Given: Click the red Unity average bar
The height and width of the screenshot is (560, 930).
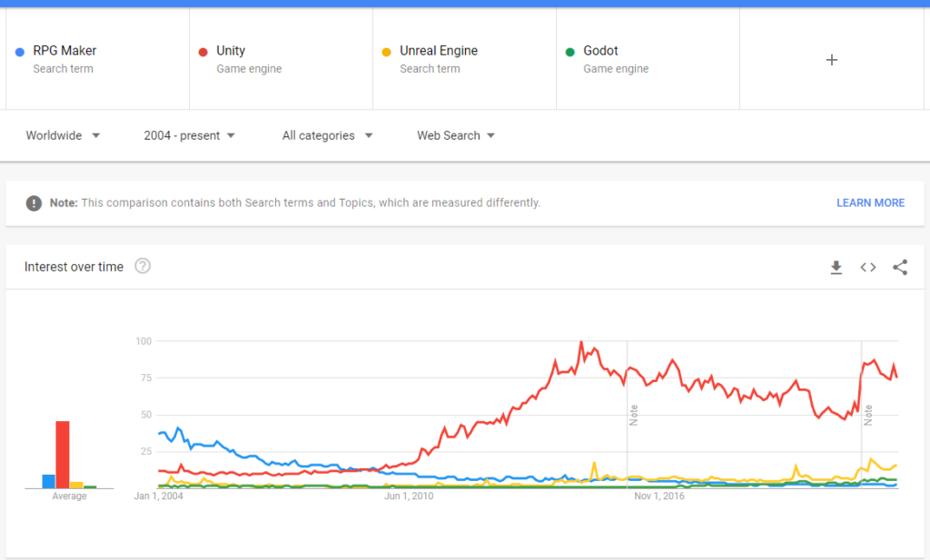Looking at the screenshot, I should click(63, 455).
